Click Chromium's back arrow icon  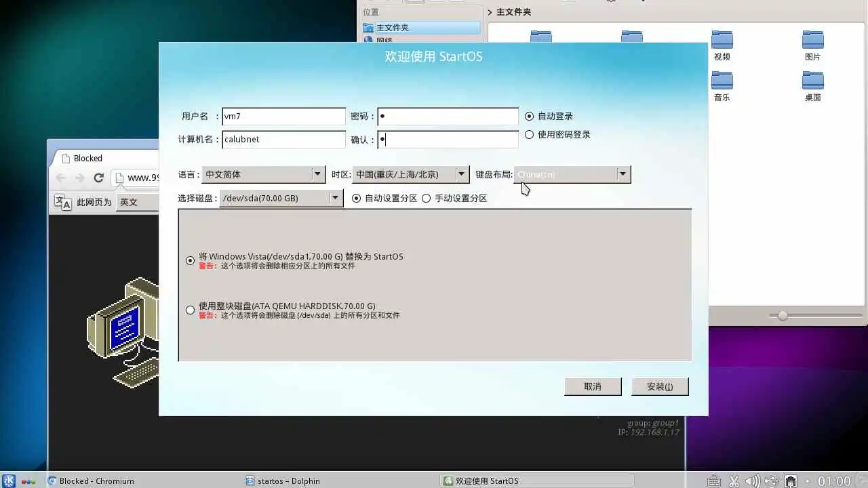click(x=61, y=178)
